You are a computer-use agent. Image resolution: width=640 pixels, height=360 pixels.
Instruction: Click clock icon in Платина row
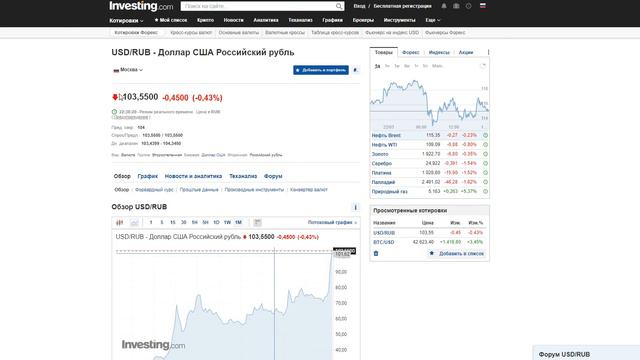(x=485, y=173)
